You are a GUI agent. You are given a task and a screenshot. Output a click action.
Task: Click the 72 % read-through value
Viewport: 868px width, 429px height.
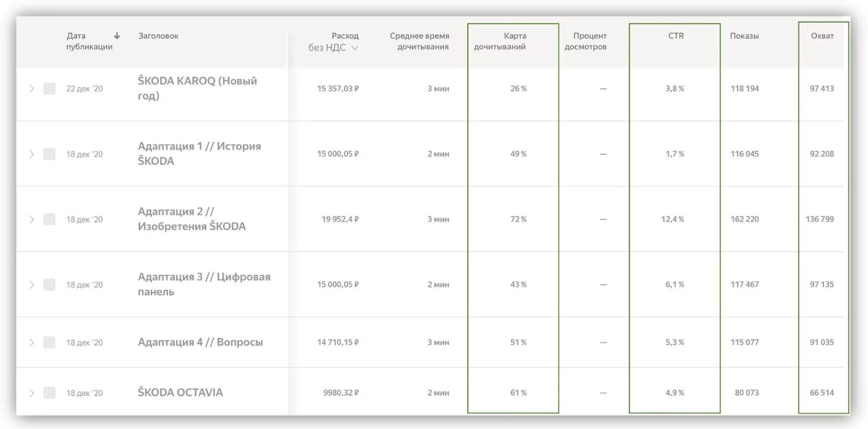coord(519,219)
